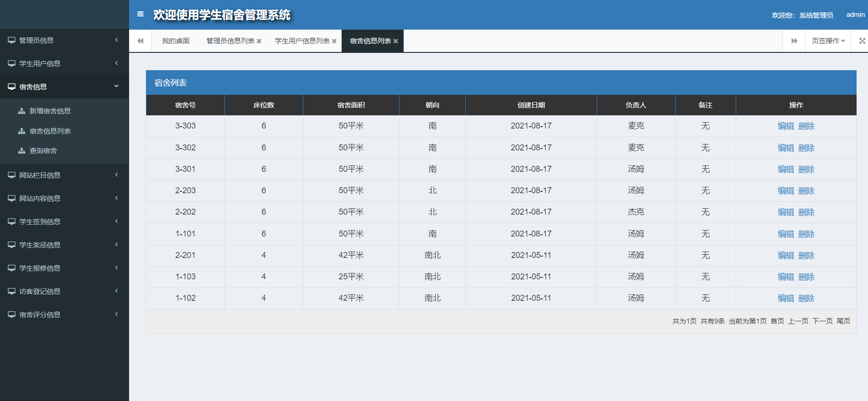Expand the 学生用户信息 menu chevron
Image resolution: width=868 pixels, height=401 pixels.
[x=116, y=63]
